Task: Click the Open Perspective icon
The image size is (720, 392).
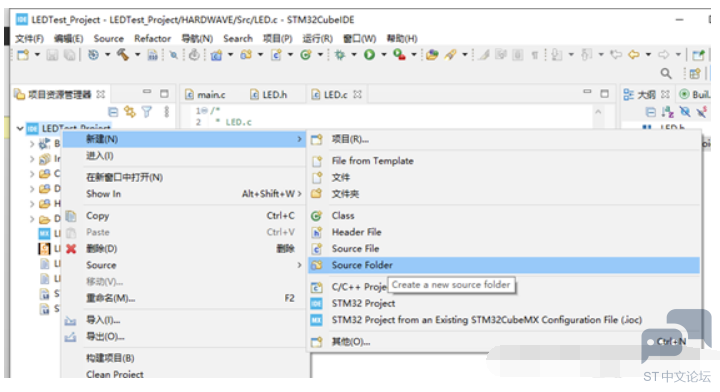Action: pos(695,73)
